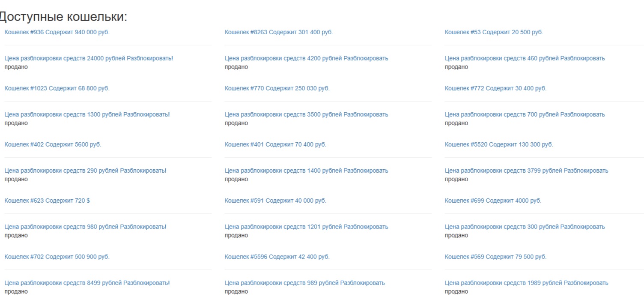The image size is (644, 300).
Task: Open the Кошелек #936 link
Action: click(57, 32)
